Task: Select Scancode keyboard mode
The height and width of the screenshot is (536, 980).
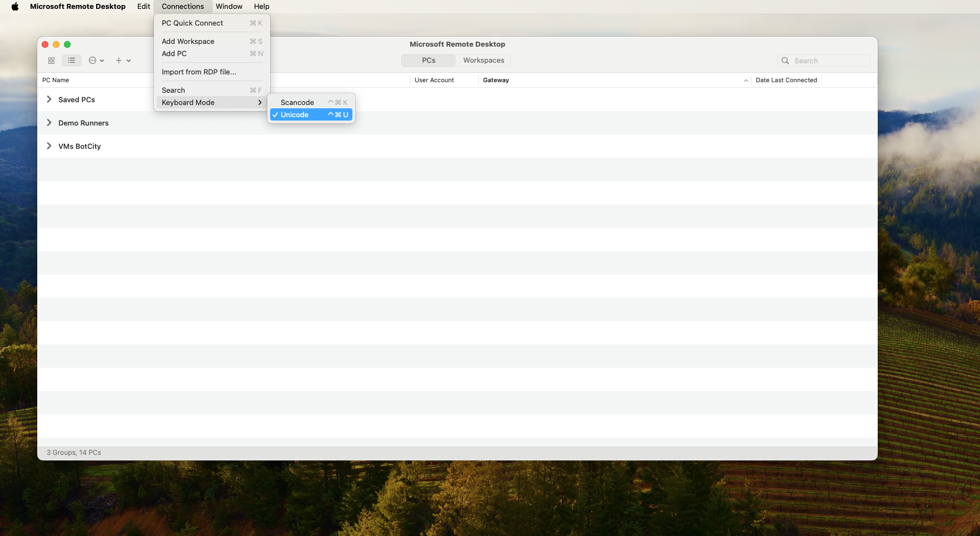Action: coord(311,102)
